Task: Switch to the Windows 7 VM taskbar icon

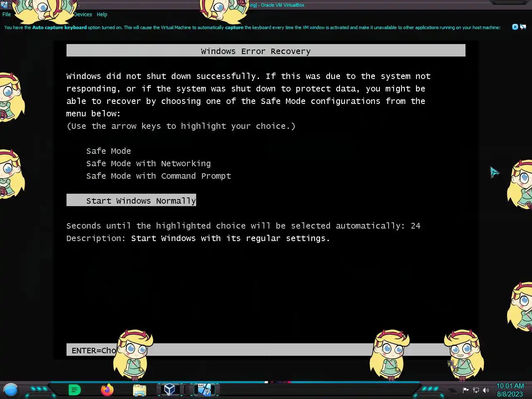Action: [x=204, y=389]
